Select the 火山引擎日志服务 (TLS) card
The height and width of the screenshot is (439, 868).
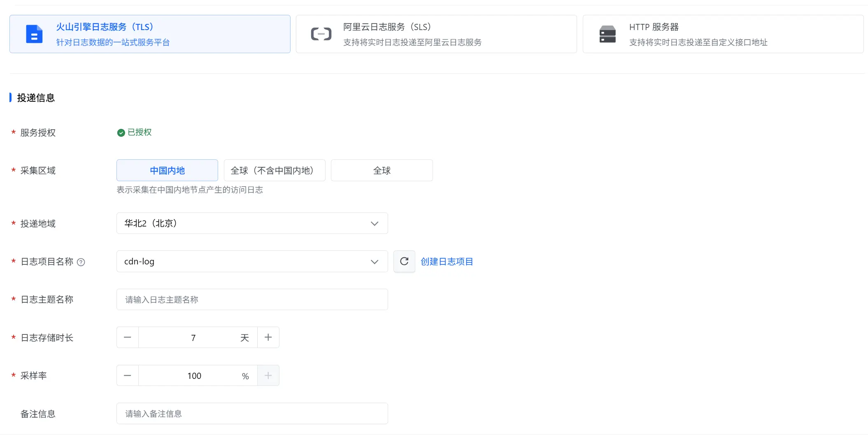pos(150,34)
